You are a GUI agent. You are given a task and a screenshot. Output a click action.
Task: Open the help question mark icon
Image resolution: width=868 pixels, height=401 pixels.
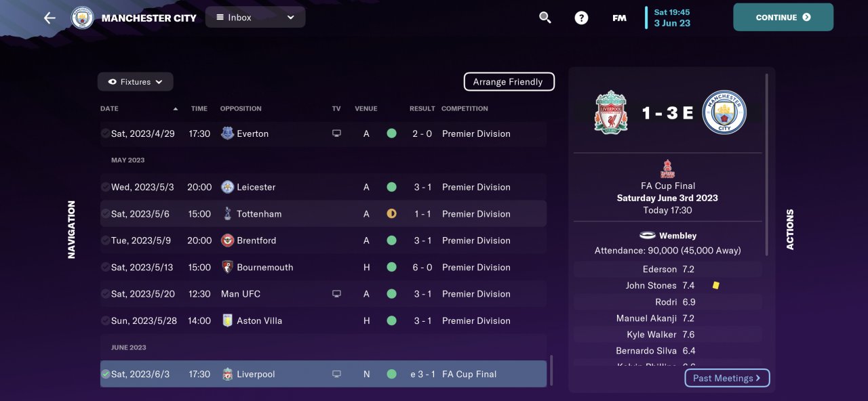point(581,18)
